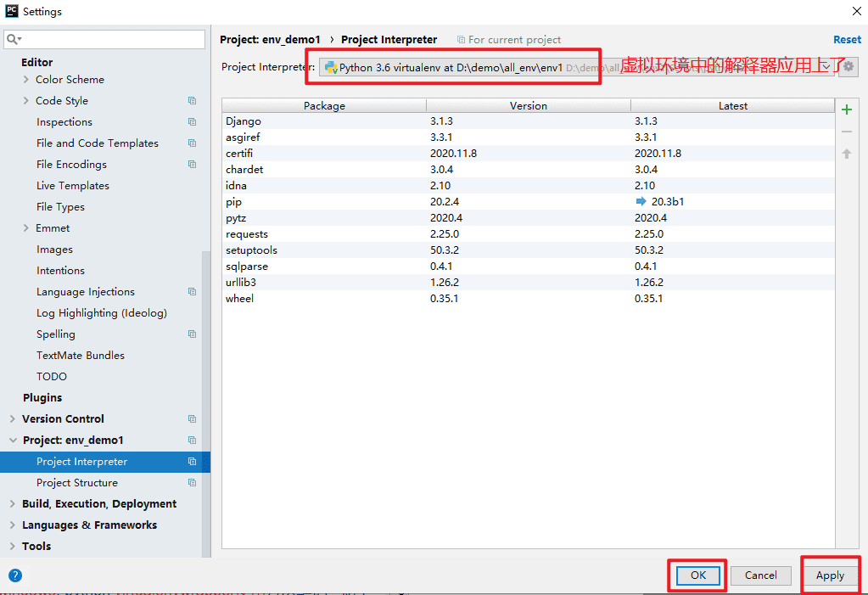
Task: Collapse the Project: env_demo1 section
Action: pyautogui.click(x=13, y=441)
